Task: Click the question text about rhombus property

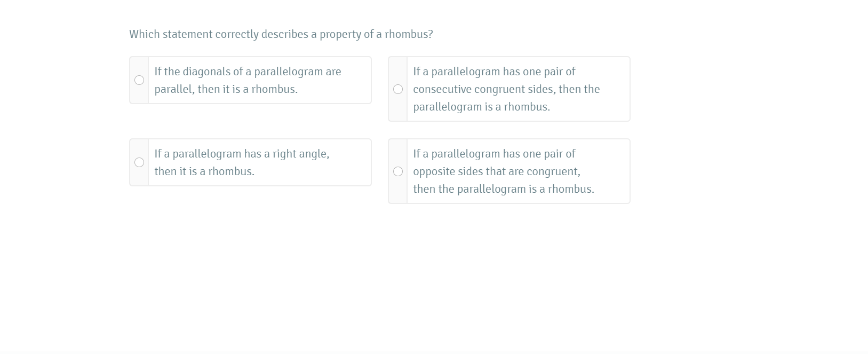Action: point(281,34)
